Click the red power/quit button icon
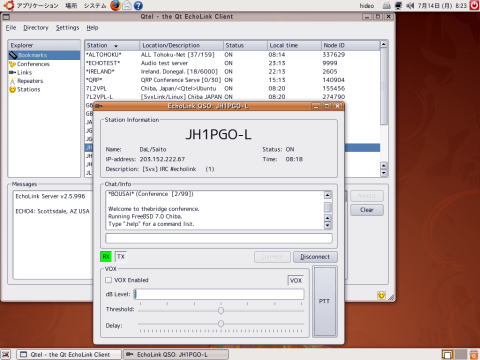Screen dimensions: 480x360 474,5
